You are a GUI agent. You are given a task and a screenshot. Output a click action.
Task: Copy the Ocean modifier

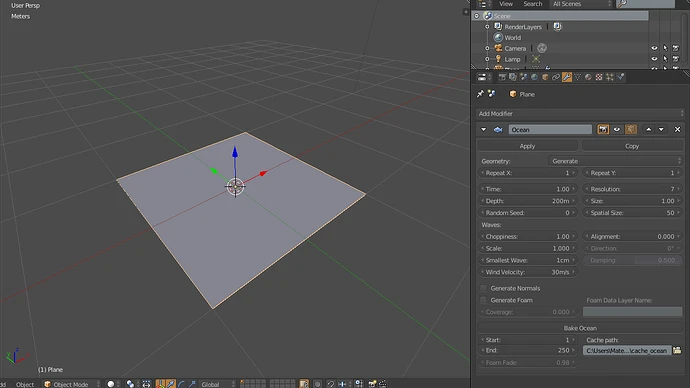tap(632, 146)
